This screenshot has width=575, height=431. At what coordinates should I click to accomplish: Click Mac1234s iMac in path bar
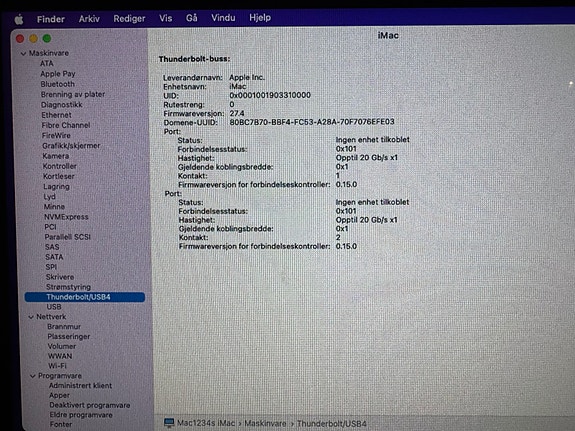(x=206, y=423)
